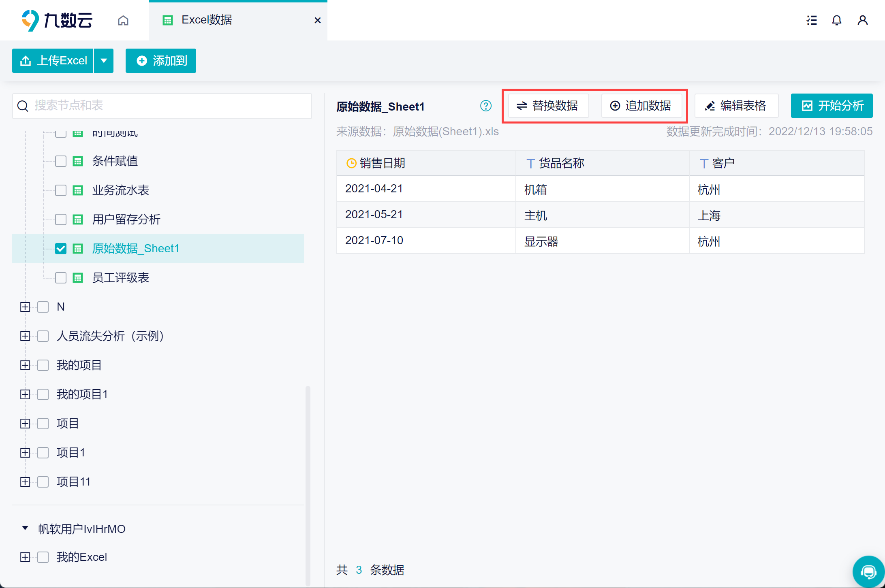Switch to the Excel数据 tab

click(207, 20)
